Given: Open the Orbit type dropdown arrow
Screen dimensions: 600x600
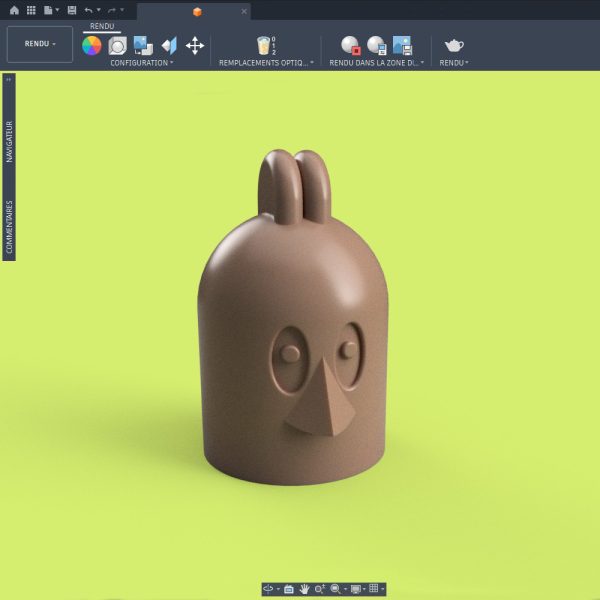Looking at the screenshot, I should pyautogui.click(x=278, y=589).
